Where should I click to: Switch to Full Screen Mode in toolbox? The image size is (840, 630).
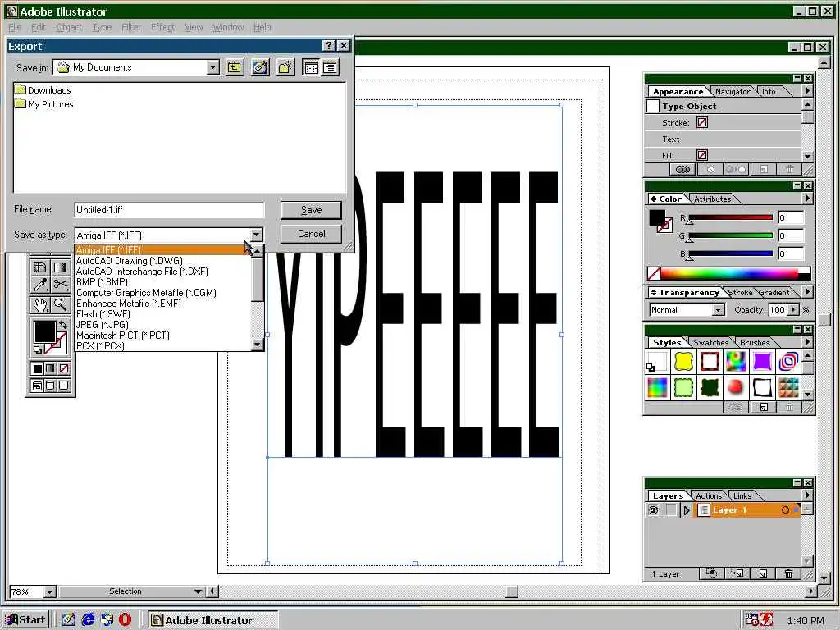tap(64, 386)
